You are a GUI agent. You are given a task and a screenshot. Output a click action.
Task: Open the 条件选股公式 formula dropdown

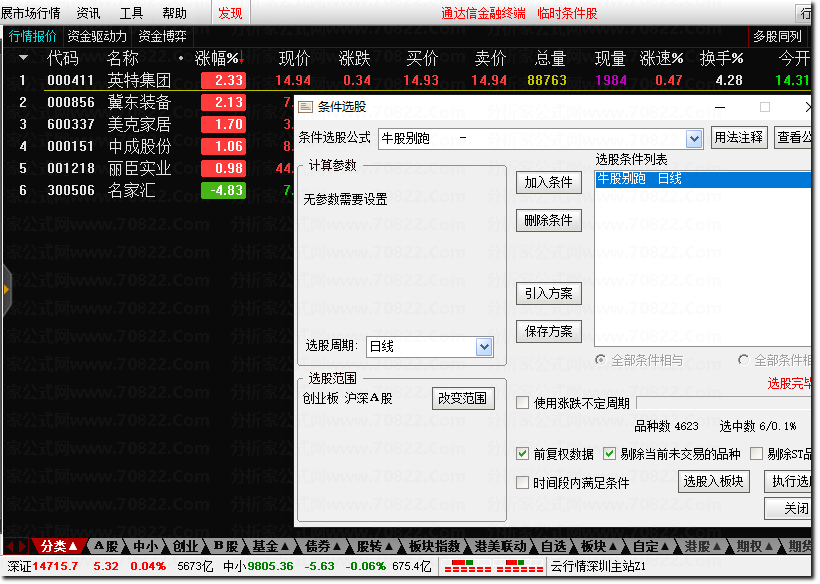(694, 139)
